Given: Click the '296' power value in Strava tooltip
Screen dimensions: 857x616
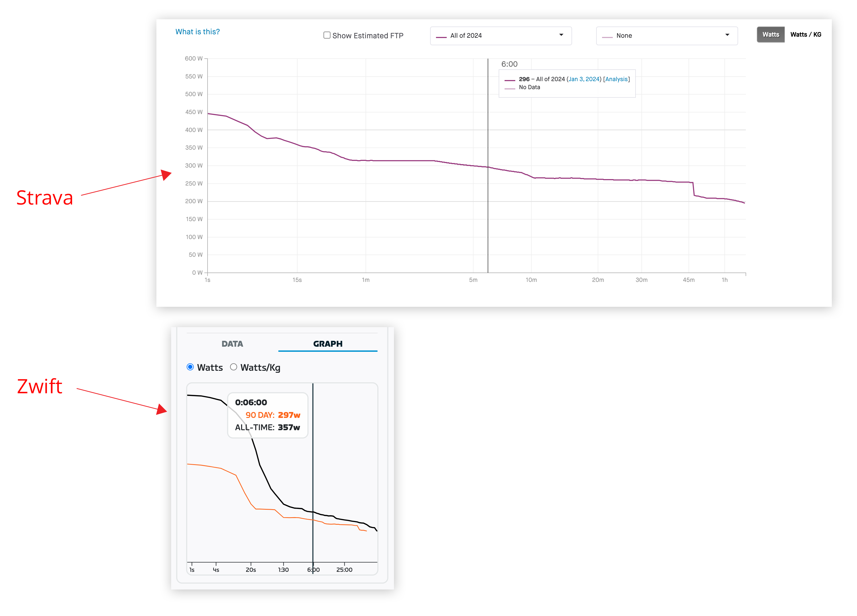Looking at the screenshot, I should [x=524, y=79].
